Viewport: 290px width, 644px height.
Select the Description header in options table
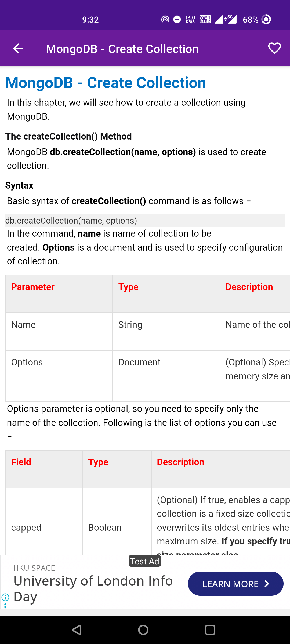pyautogui.click(x=180, y=462)
